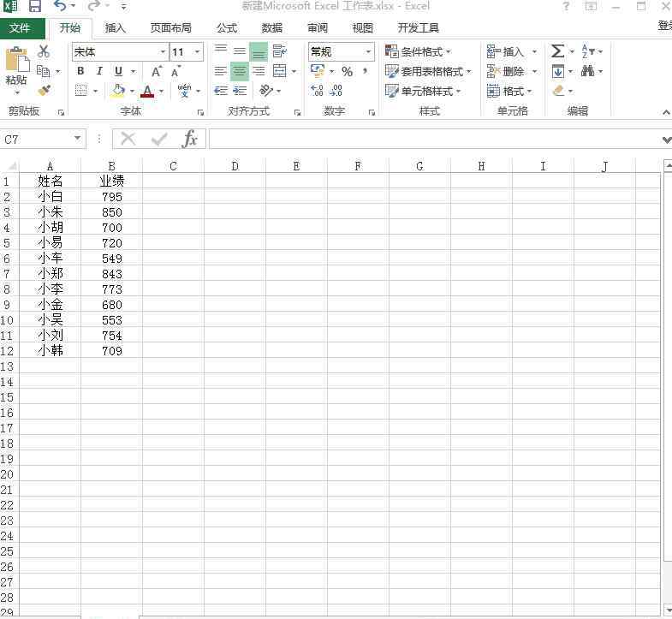Click the 插入 cells button
Image resolution: width=672 pixels, height=619 pixels.
[x=506, y=52]
